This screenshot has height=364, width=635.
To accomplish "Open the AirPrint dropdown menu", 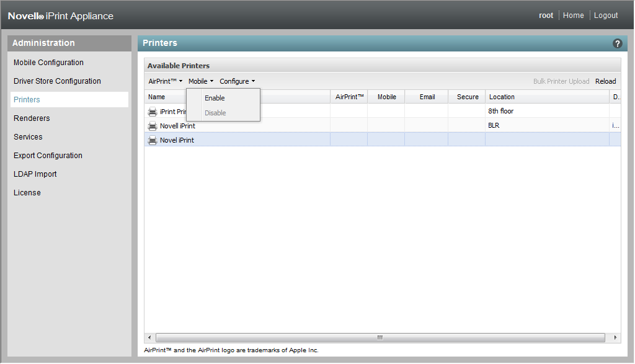I will (x=165, y=81).
